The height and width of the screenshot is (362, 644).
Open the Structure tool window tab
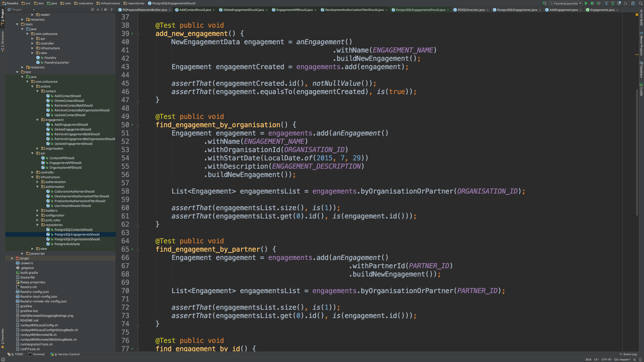(3, 41)
